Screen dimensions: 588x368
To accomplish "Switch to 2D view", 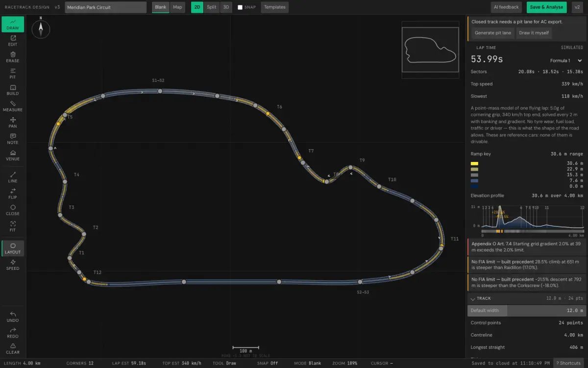I will click(x=197, y=7).
